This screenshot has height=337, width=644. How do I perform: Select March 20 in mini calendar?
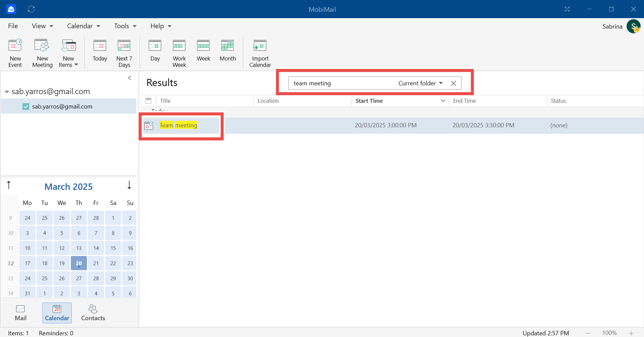point(79,263)
